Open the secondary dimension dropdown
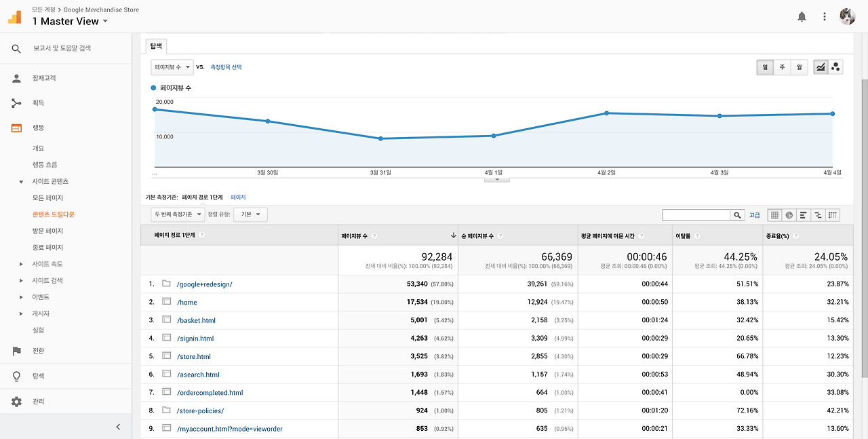Screen dimensions: 868x439 [x=178, y=214]
